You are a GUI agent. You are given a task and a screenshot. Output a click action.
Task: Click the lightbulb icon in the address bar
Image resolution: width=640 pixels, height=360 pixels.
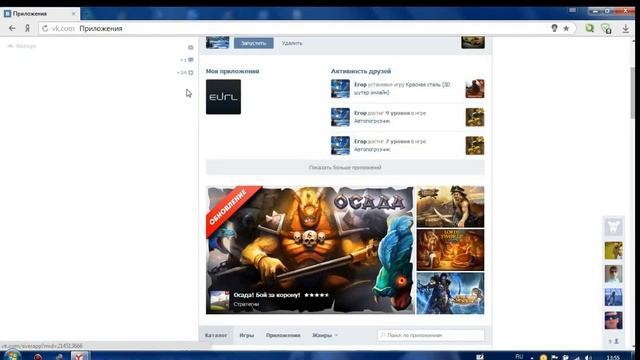[554, 28]
